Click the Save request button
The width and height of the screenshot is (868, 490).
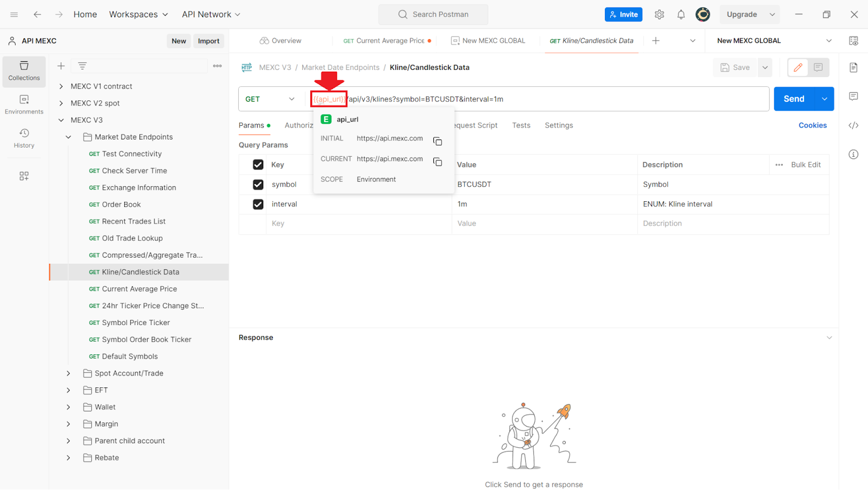(735, 67)
